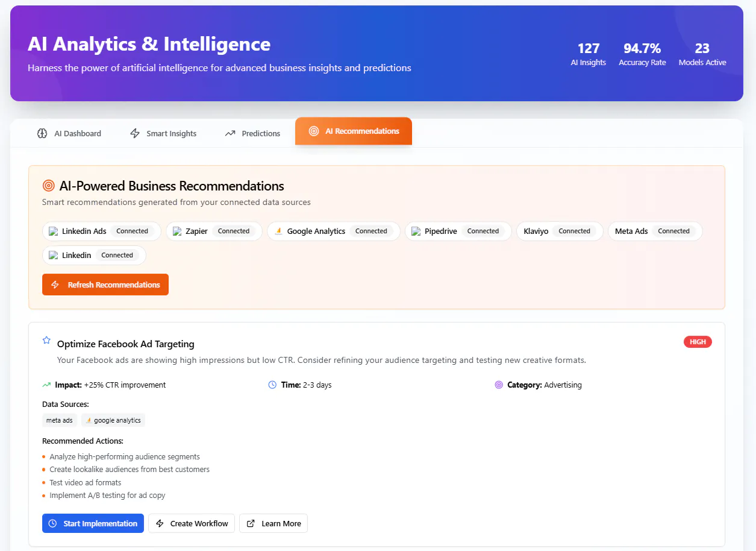Screen dimensions: 756x551
Task: Open the AI Dashboard tab
Action: click(69, 133)
